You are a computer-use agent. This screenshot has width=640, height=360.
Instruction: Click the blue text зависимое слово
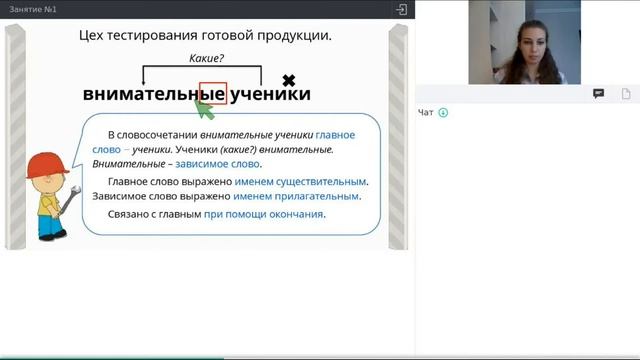pyautogui.click(x=218, y=164)
